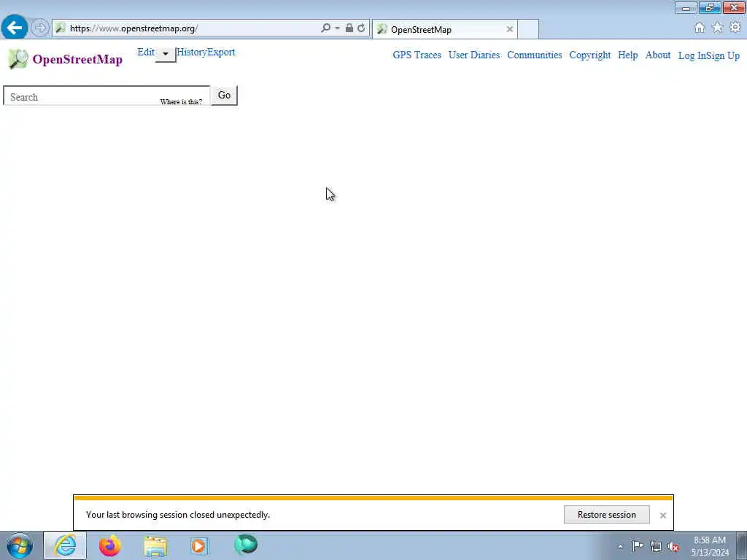Screen dimensions: 747x560
Task: Click the Restore session button
Action: click(606, 515)
